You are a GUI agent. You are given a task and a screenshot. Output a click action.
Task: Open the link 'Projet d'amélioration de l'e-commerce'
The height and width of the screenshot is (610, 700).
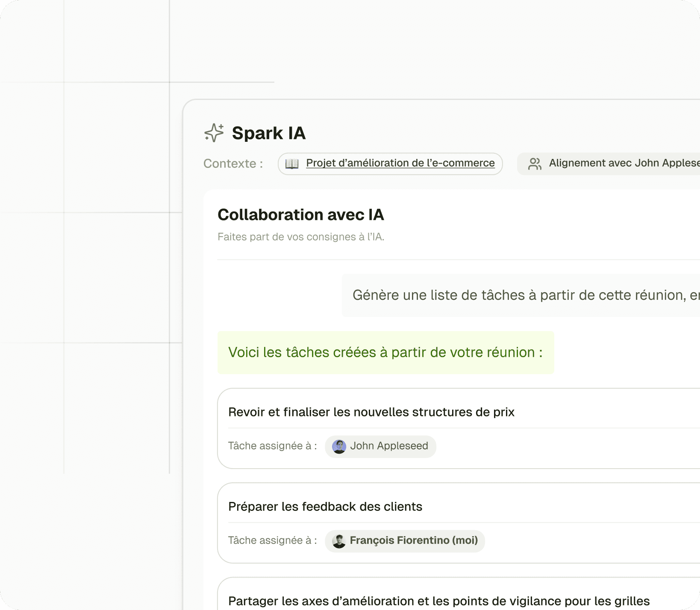[x=400, y=163]
